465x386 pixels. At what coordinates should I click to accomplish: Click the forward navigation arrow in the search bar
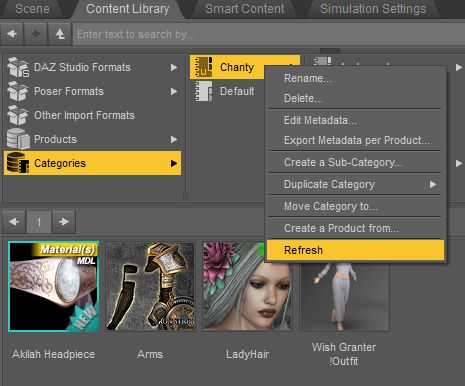pyautogui.click(x=36, y=34)
